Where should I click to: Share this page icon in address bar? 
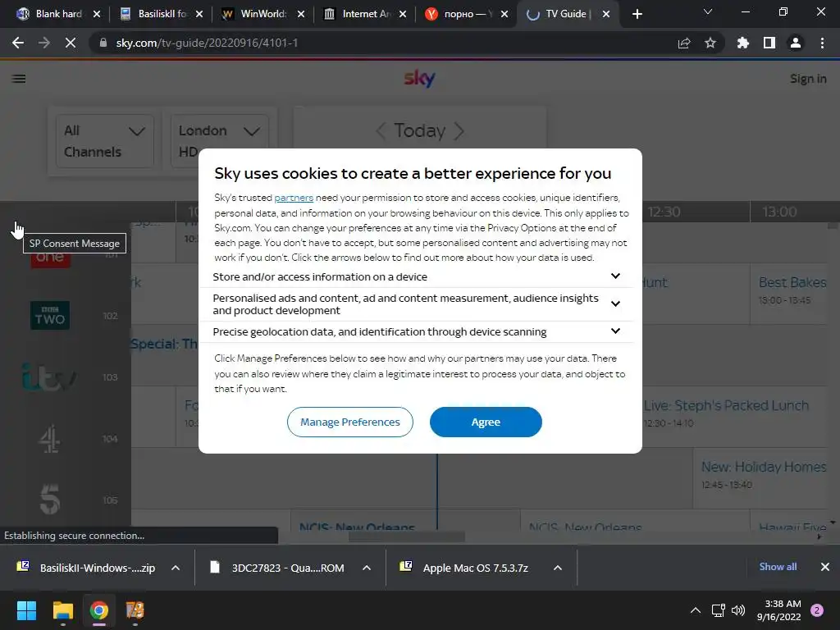[684, 43]
